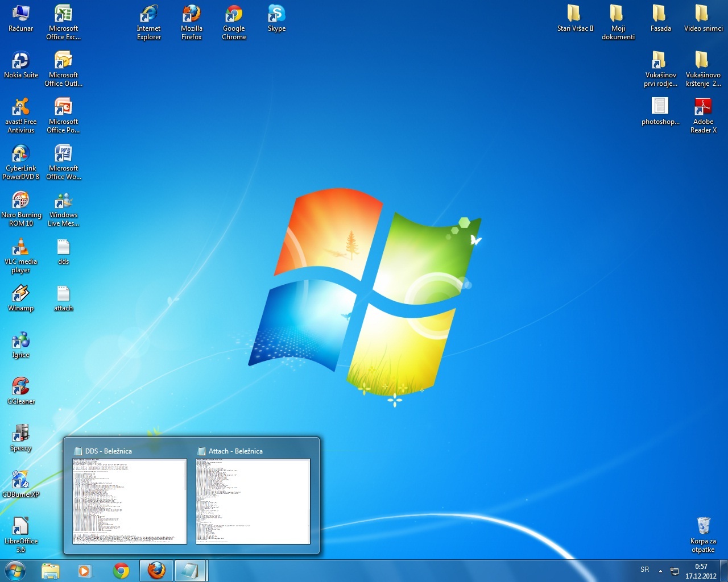Select the Speccy desktop shortcut
The width and height of the screenshot is (728, 582).
pos(20,434)
